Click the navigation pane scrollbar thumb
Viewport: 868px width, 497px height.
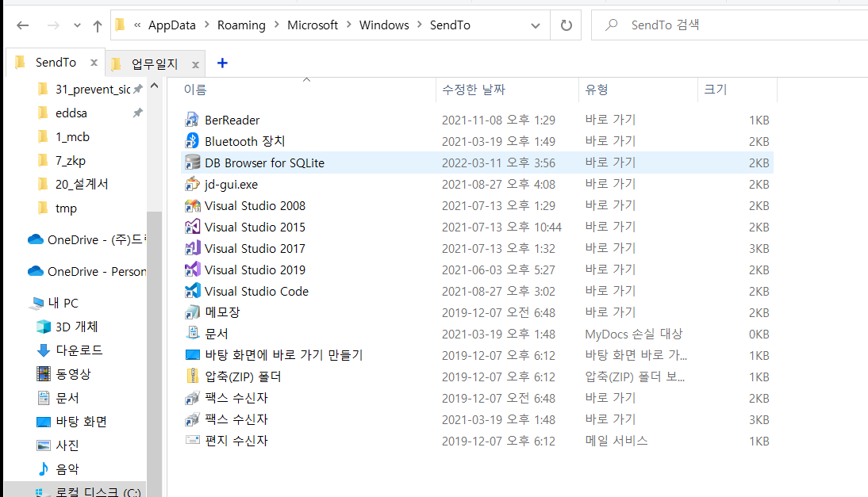pyautogui.click(x=155, y=354)
